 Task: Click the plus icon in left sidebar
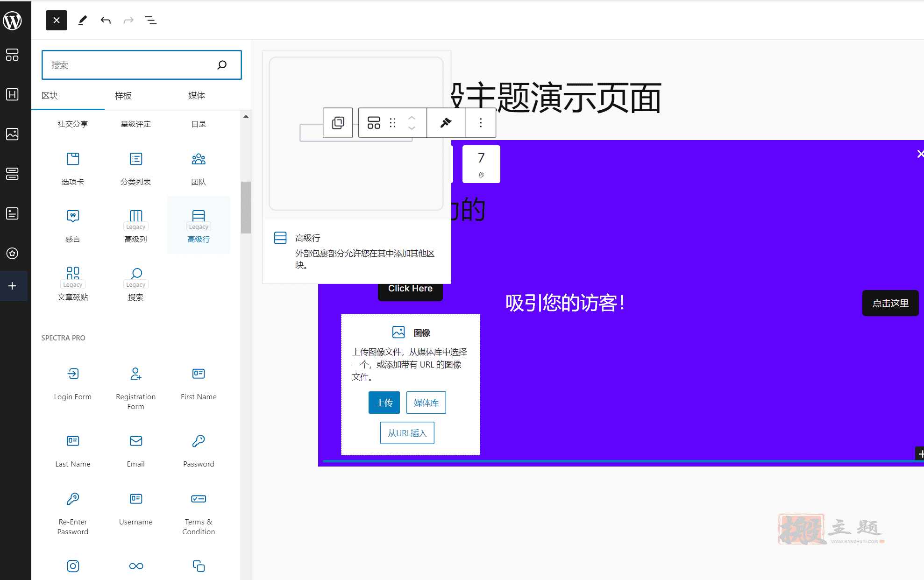(13, 286)
